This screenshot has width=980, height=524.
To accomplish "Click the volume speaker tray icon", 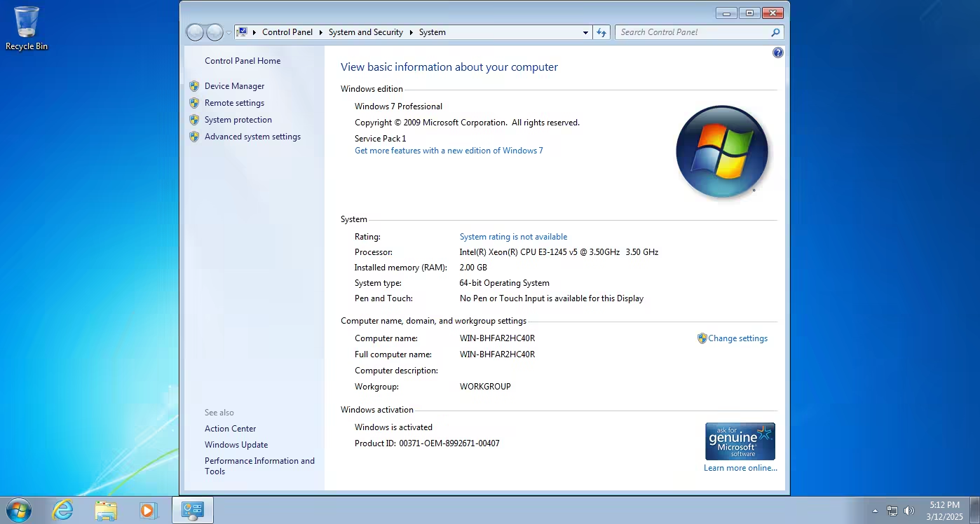I will [x=909, y=511].
